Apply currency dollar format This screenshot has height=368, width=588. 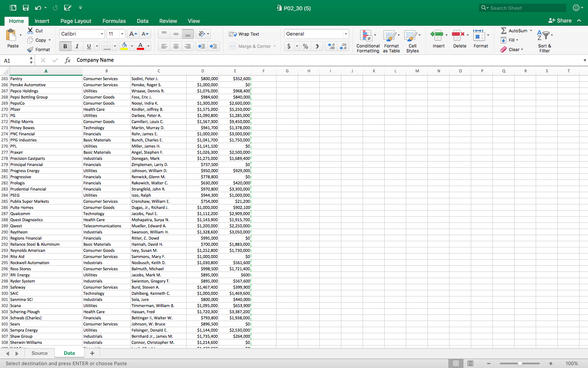pyautogui.click(x=289, y=46)
